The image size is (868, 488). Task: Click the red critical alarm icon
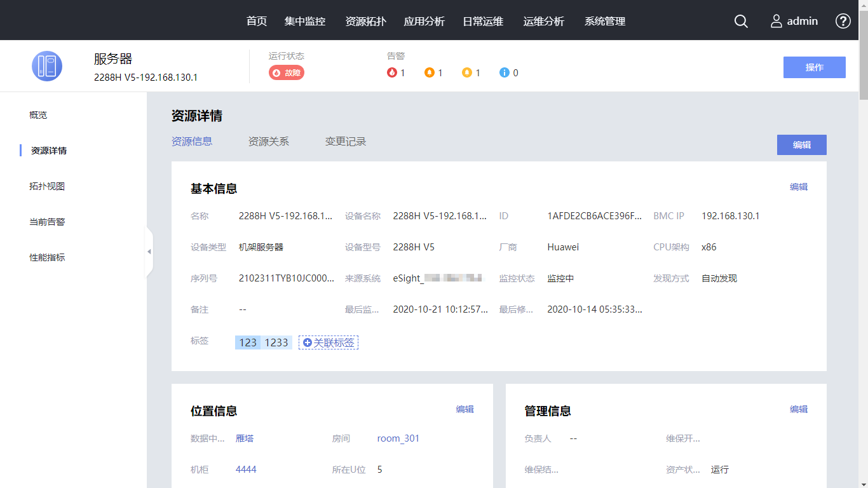(x=392, y=72)
